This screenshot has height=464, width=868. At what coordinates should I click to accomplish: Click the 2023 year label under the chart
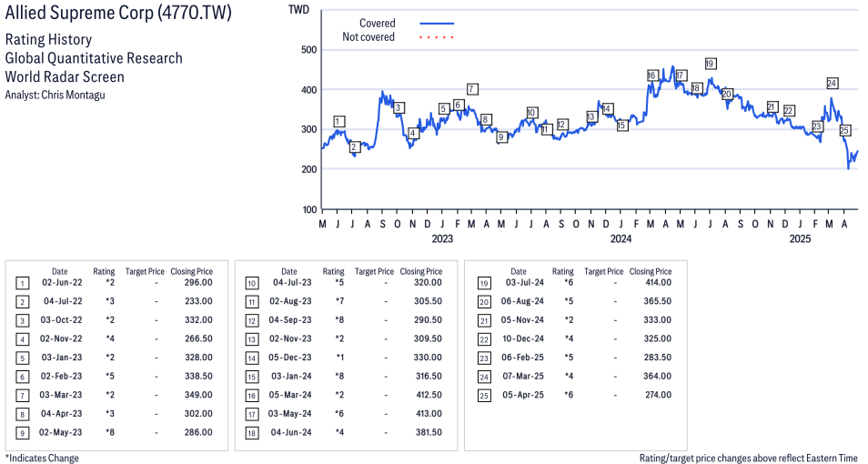click(442, 238)
